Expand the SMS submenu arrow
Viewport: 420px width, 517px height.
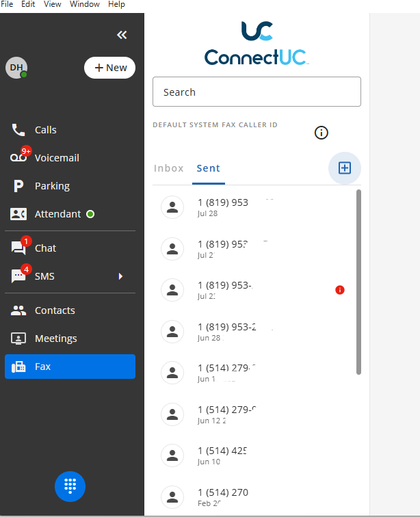tap(121, 276)
